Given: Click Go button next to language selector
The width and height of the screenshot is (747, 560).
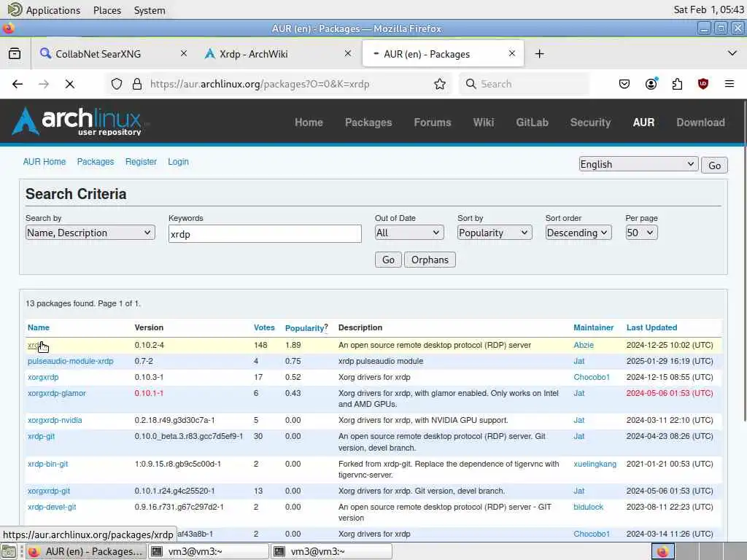Looking at the screenshot, I should tap(714, 166).
